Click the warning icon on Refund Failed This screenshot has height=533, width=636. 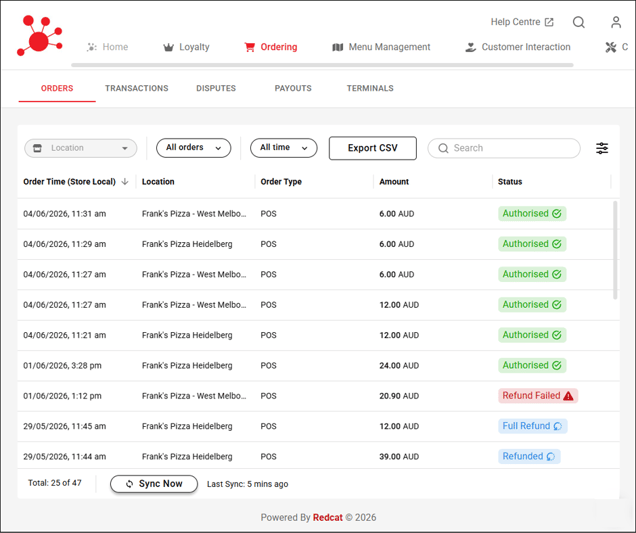(x=568, y=395)
